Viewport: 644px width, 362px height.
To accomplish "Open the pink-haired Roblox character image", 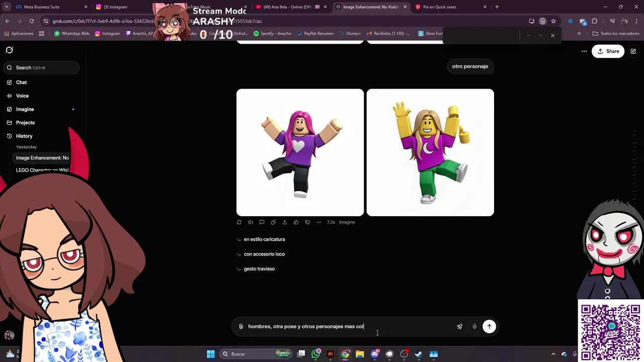I will (x=300, y=152).
